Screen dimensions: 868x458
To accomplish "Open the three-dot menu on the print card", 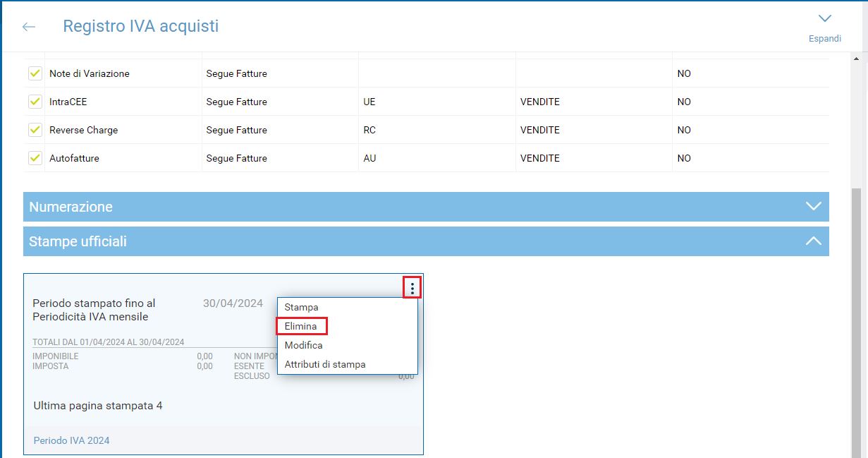I will (412, 288).
